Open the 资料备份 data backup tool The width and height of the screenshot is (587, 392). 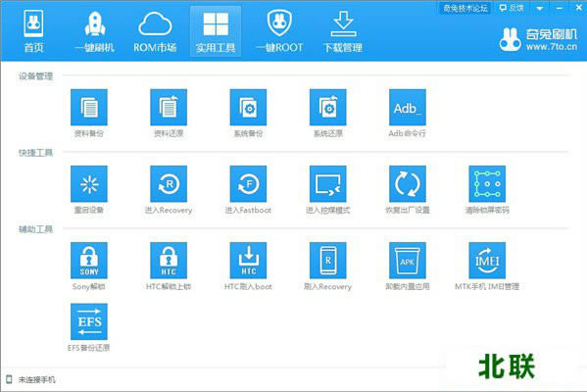[x=89, y=107]
